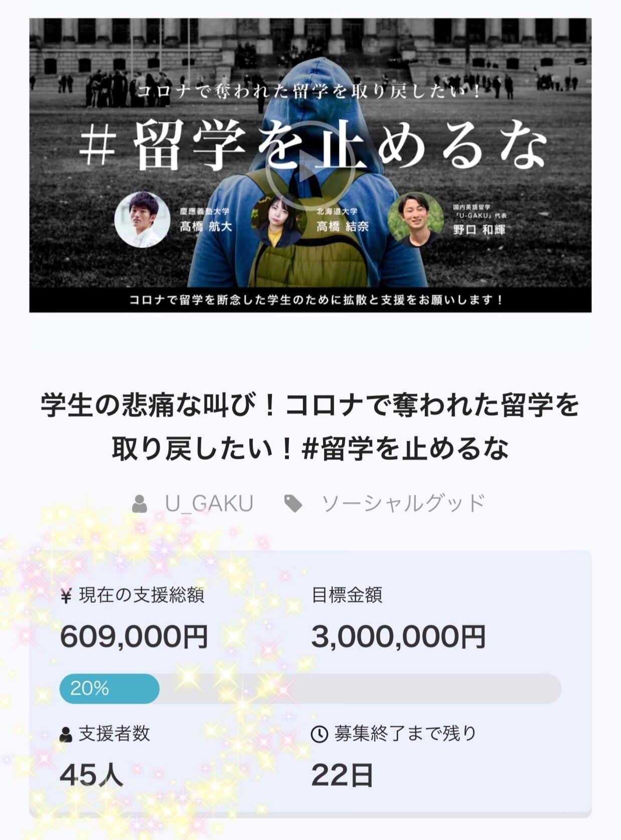Screen dimensions: 621x840
Task: Click the yen icon beside 現在の支援総額
Action: tap(66, 597)
